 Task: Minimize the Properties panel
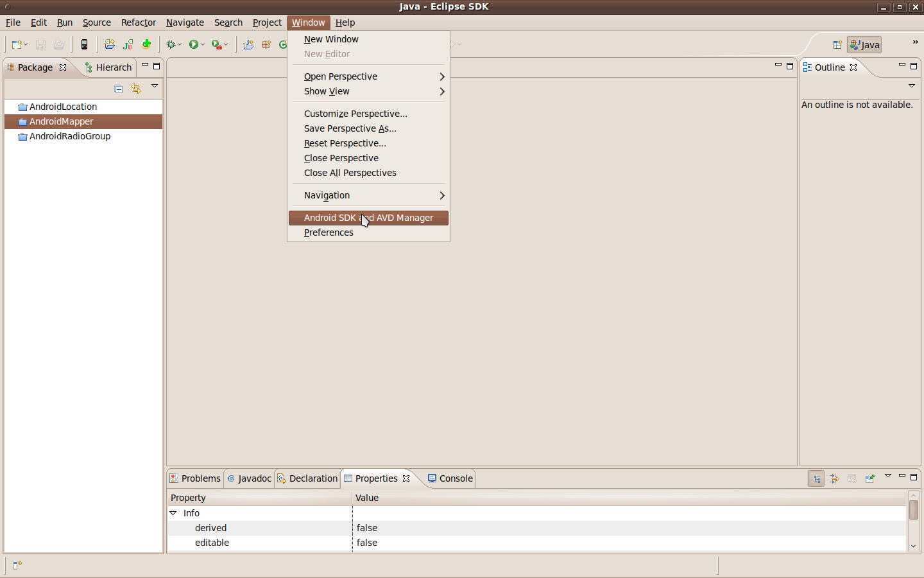(902, 477)
